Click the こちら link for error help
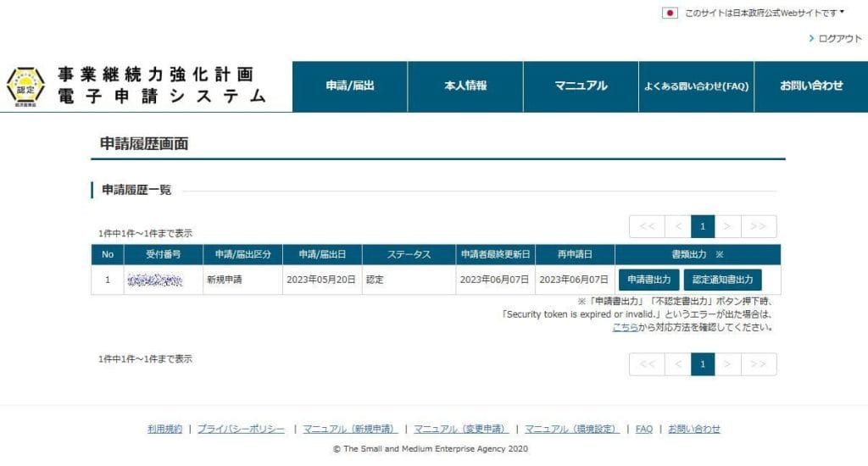The width and height of the screenshot is (868, 466). [x=625, y=327]
